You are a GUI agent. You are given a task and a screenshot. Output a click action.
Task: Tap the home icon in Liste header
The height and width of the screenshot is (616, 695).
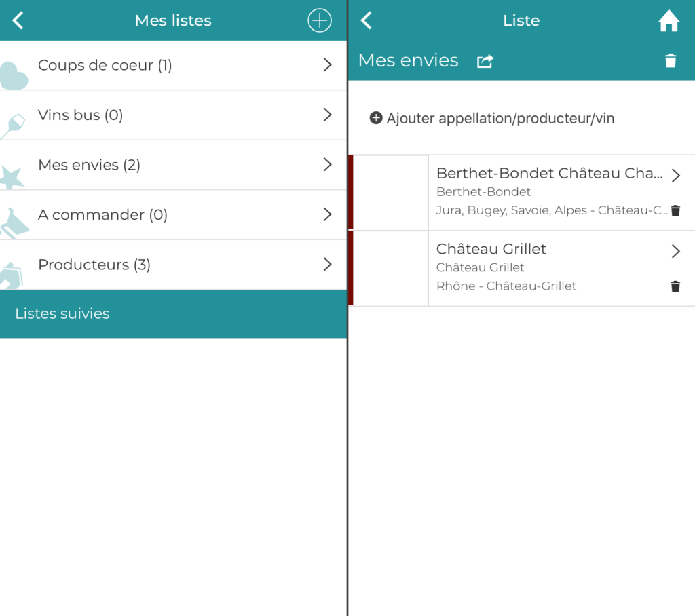coord(669,20)
